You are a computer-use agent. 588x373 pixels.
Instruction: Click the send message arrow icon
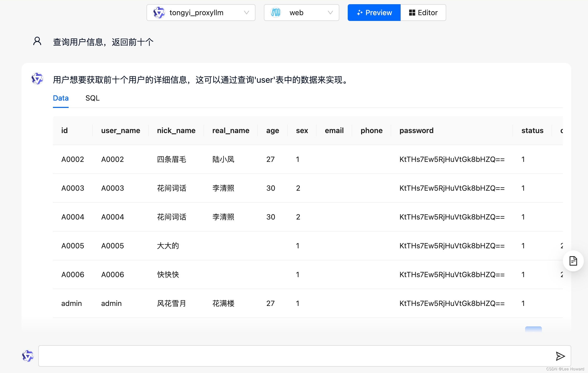point(560,356)
